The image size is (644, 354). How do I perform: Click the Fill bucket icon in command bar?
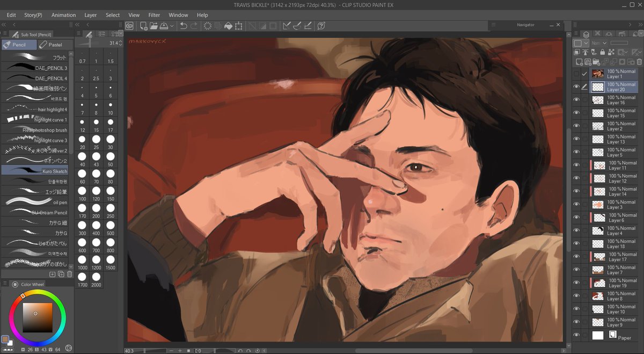coord(228,26)
